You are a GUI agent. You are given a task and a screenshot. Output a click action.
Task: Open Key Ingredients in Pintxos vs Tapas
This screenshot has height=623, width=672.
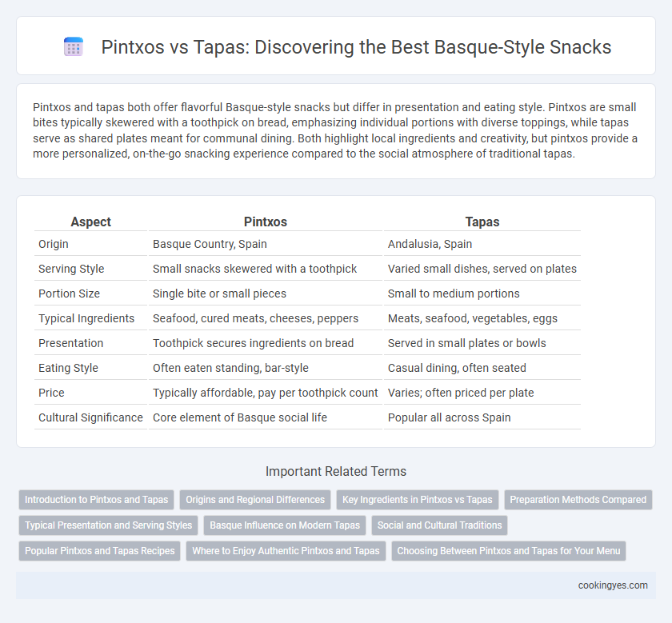point(418,500)
